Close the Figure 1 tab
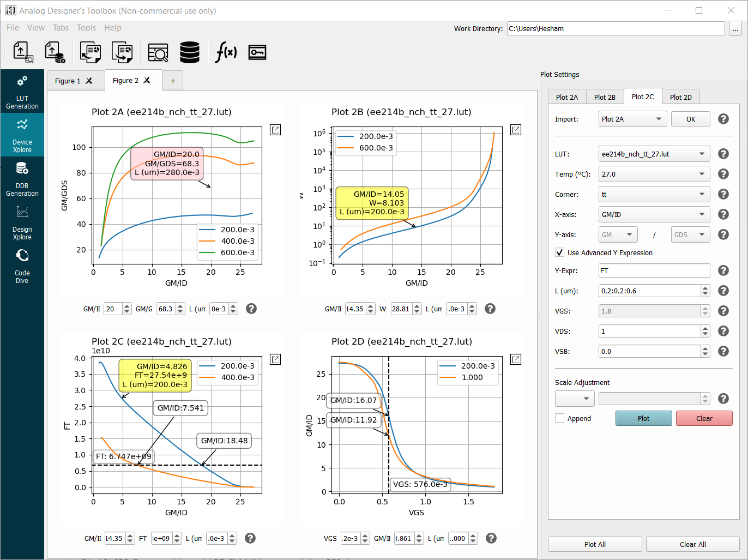The image size is (748, 560). pos(89,81)
